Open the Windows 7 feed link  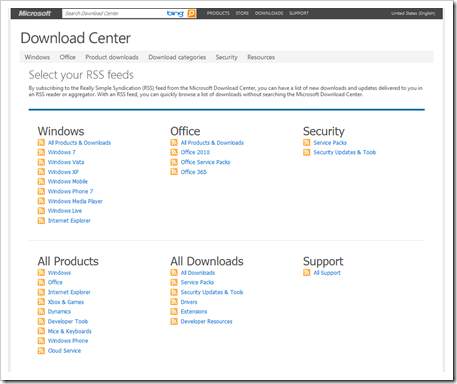pyautogui.click(x=62, y=152)
